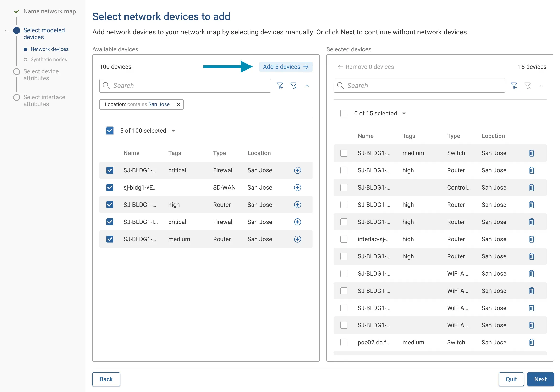Image resolution: width=560 pixels, height=392 pixels.
Task: Collapse the Select modeled devices step
Action: coord(6,31)
